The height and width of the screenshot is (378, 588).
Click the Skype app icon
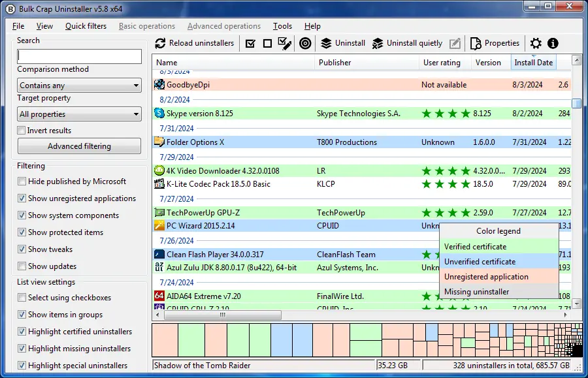[x=159, y=113]
